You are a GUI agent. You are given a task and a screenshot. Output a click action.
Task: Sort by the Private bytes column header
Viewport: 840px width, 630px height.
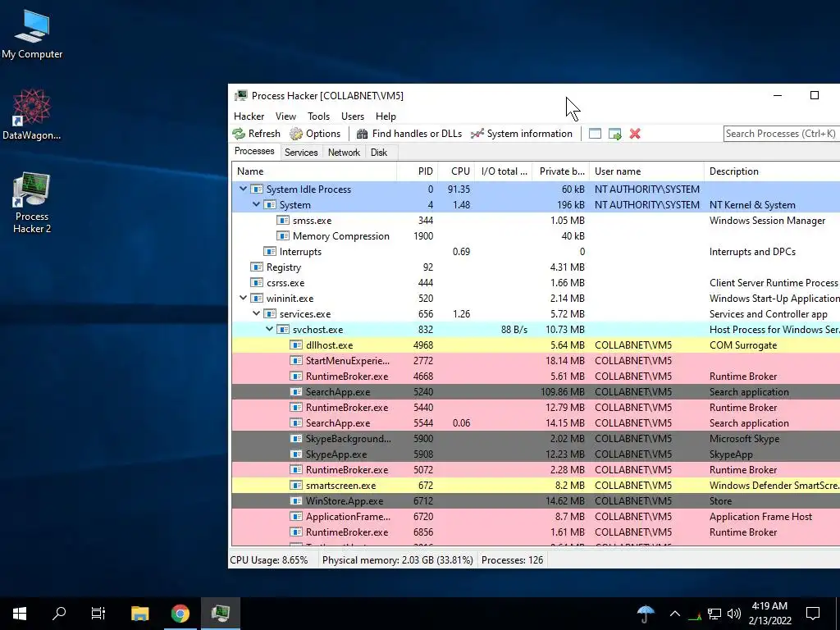(x=561, y=171)
